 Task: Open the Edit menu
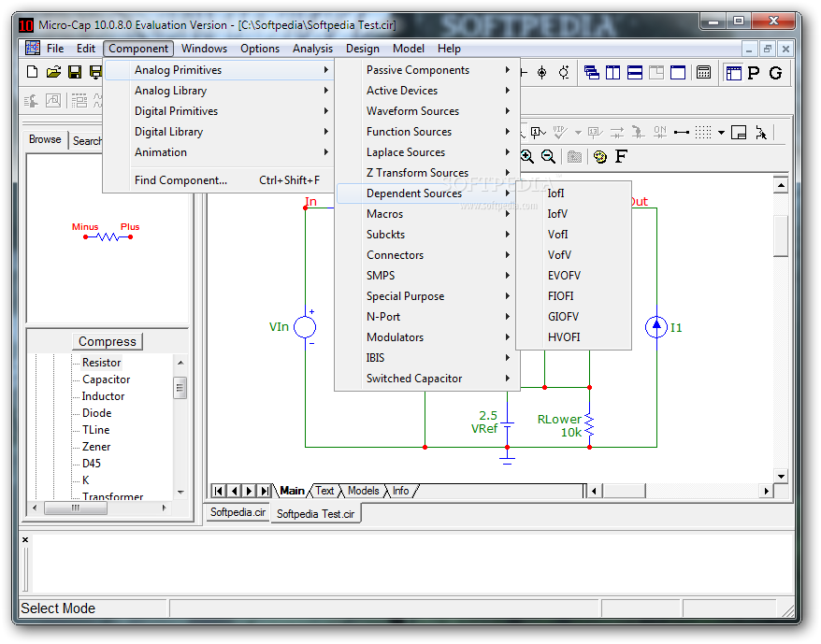tap(86, 49)
